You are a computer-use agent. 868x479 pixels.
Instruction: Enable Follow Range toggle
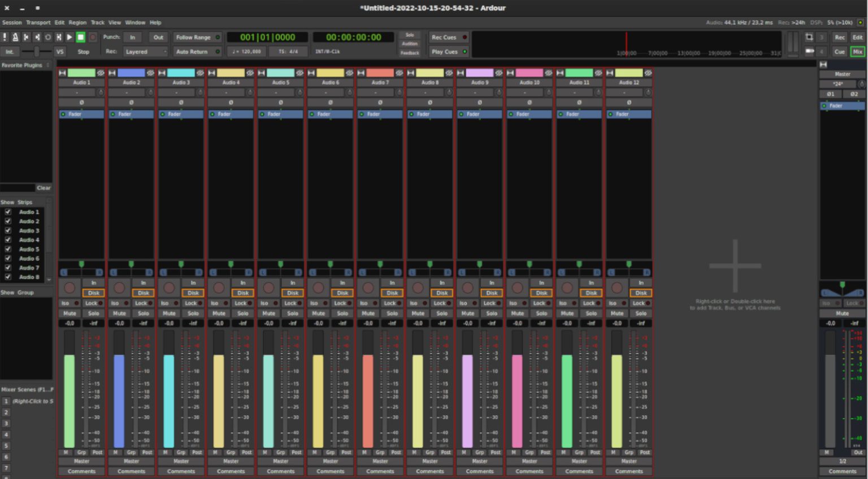[197, 37]
